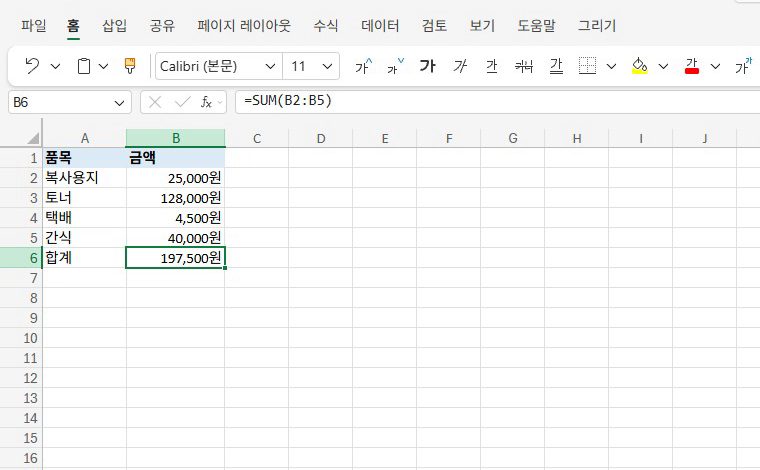Select the Format Painter brush icon

(130, 66)
